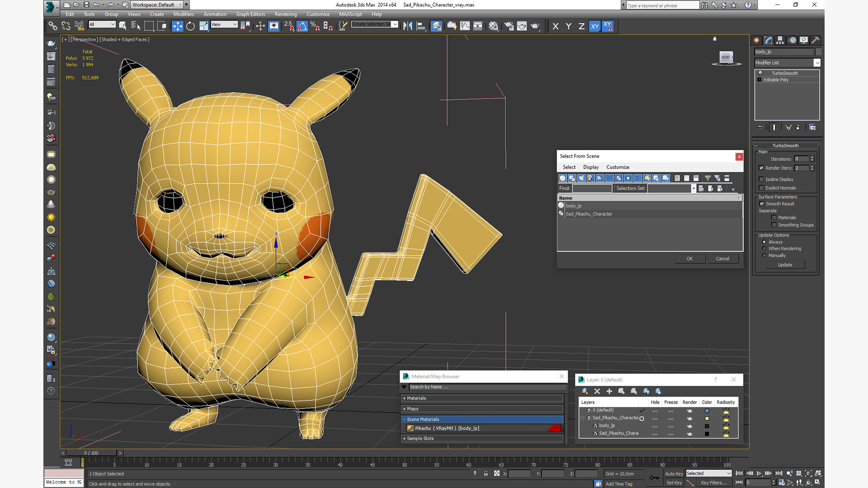The image size is (868, 488).
Task: Select body_lp in scene object list
Action: click(x=574, y=206)
